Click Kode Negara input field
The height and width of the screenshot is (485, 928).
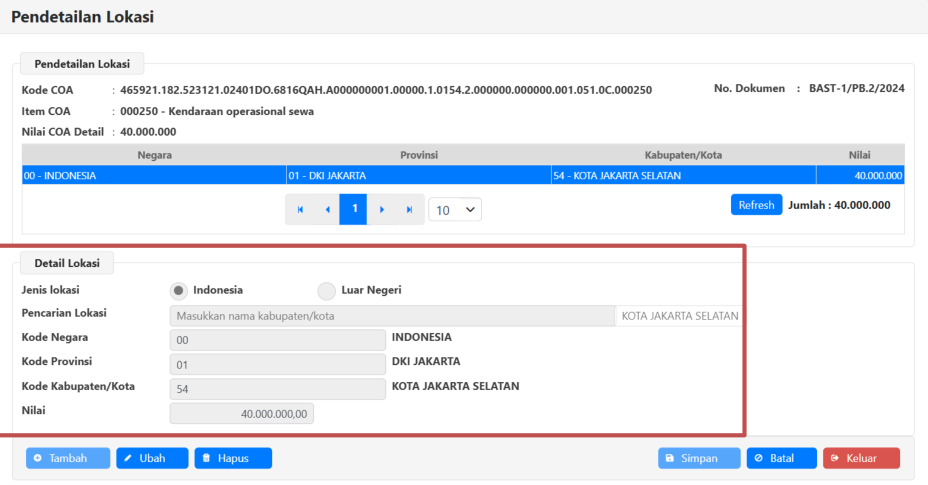point(277,340)
